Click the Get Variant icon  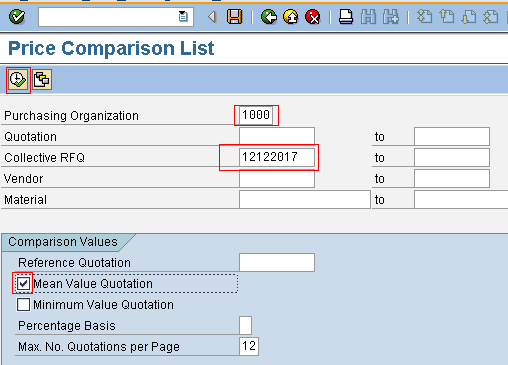(42, 80)
